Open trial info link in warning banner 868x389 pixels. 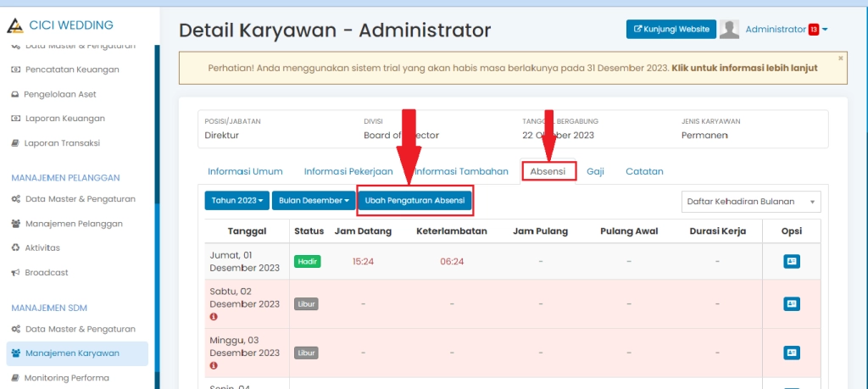click(744, 68)
